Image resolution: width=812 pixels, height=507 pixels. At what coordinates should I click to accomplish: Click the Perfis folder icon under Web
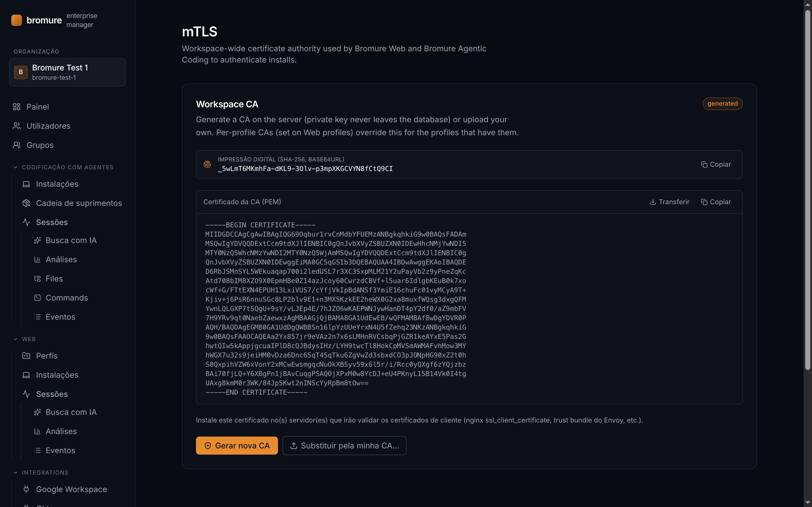click(x=26, y=355)
